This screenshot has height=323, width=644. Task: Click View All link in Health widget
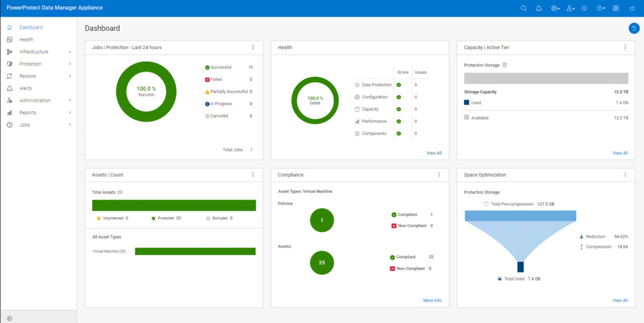click(x=434, y=153)
